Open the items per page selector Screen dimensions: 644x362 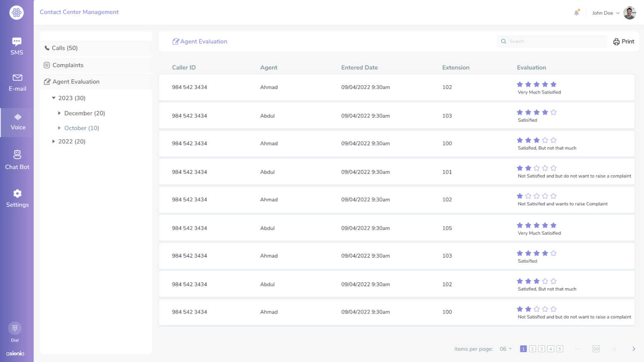(x=505, y=349)
